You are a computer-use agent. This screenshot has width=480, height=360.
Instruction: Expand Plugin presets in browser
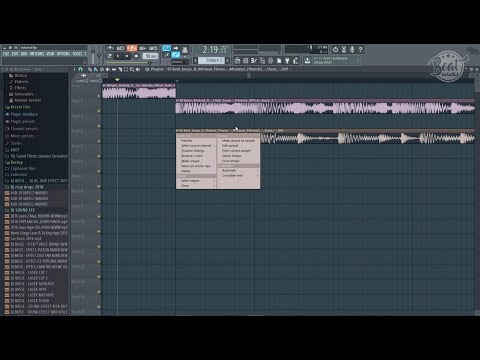coord(23,121)
